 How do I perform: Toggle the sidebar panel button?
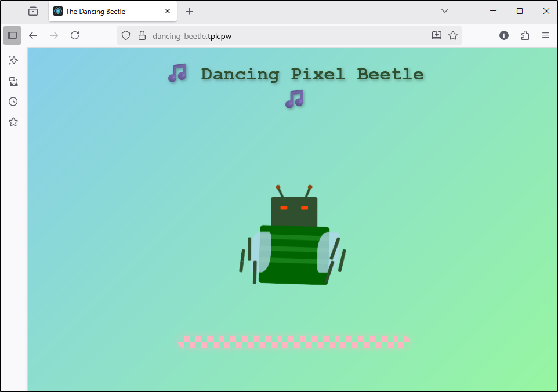12,35
